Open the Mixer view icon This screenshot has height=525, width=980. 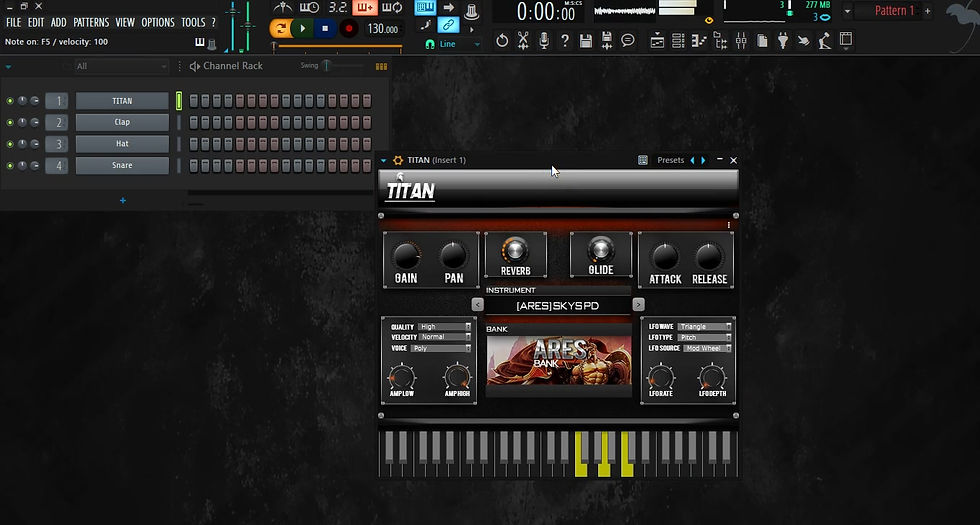[x=741, y=41]
